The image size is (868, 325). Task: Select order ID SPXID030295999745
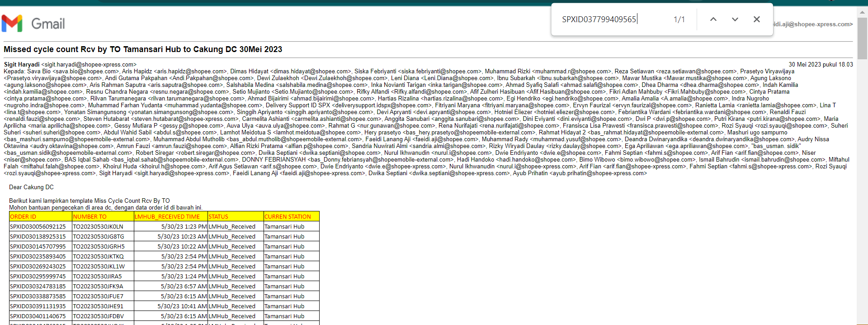tap(38, 277)
